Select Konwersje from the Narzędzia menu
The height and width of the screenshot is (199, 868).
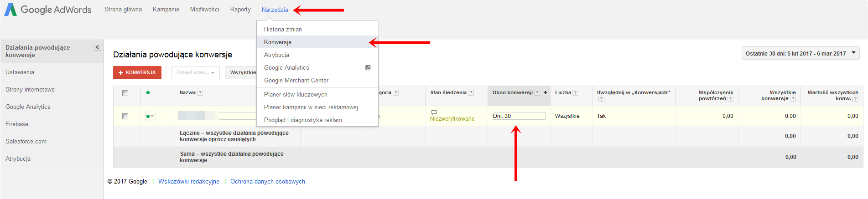tap(317, 42)
